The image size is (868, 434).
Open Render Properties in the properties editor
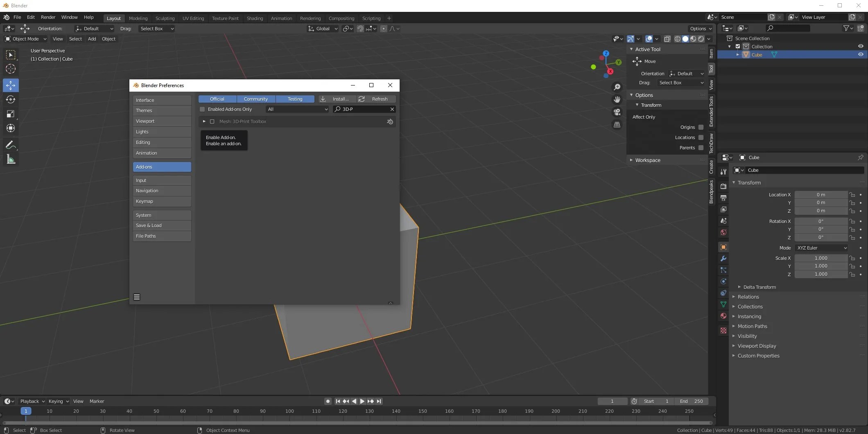pos(723,186)
